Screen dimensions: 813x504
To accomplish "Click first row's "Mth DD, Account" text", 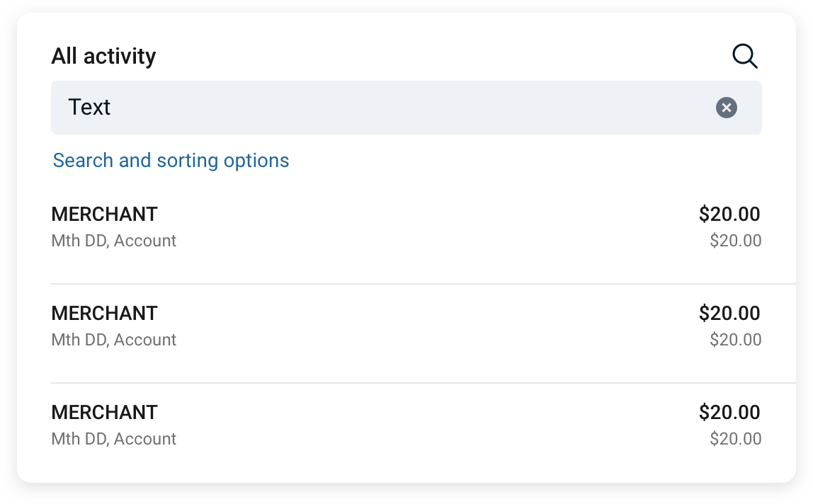I will [x=114, y=241].
